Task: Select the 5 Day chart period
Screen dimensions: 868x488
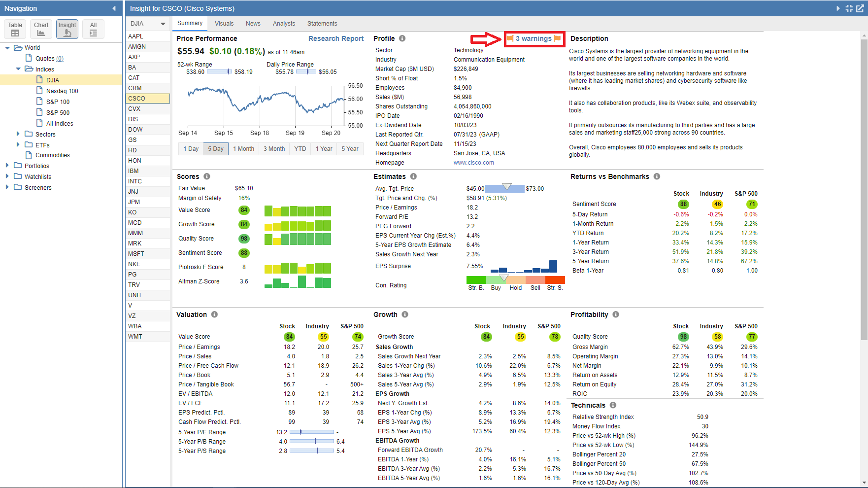Action: 216,149
